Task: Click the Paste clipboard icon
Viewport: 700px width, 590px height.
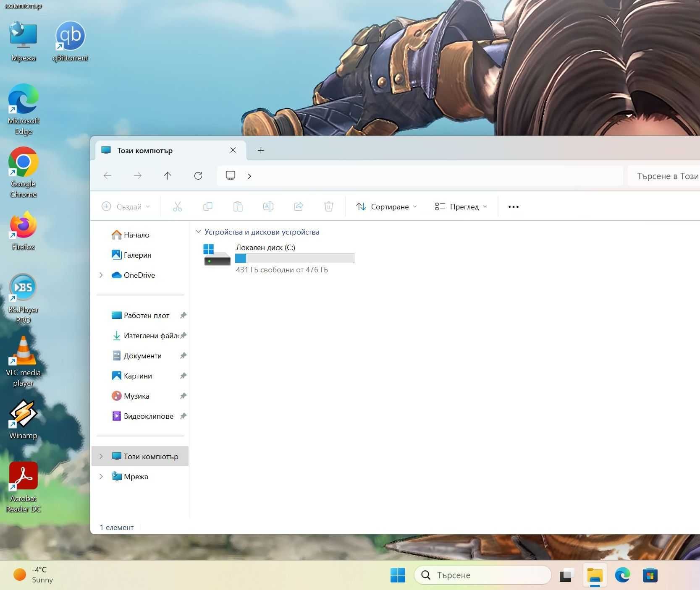Action: pyautogui.click(x=238, y=206)
